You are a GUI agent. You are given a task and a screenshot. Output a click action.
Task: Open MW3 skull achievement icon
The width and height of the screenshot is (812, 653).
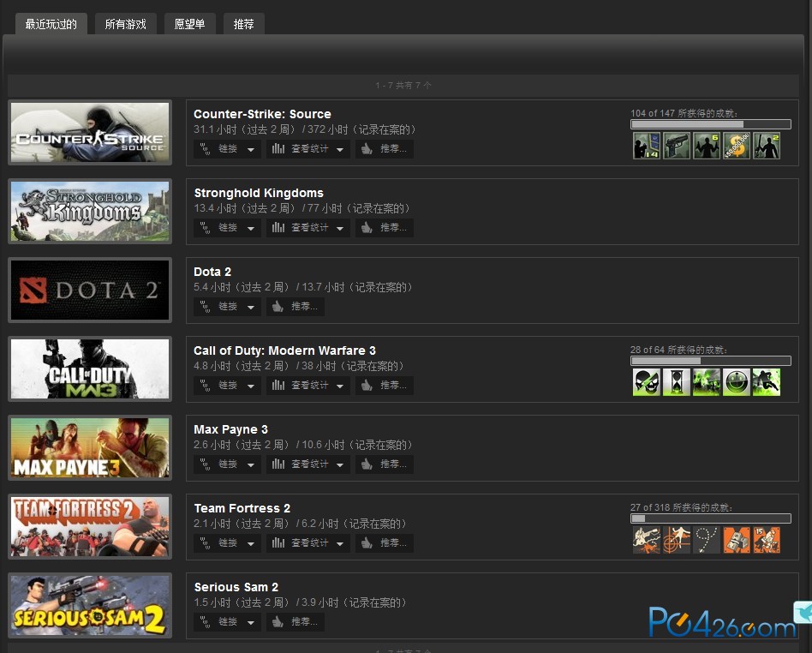pyautogui.click(x=647, y=382)
